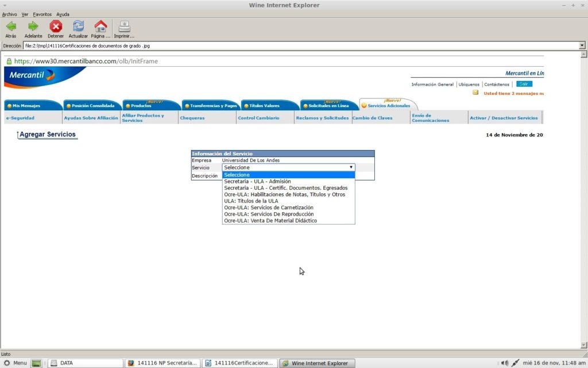Screen dimensions: 588x368
Task: Click the Contáctenos link
Action: [497, 85]
